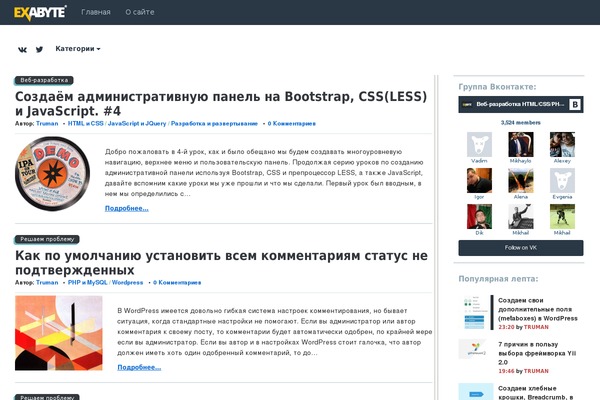This screenshot has width=600, height=400.
Task: Open author Truman link of Bootstrap post
Action: coord(47,124)
